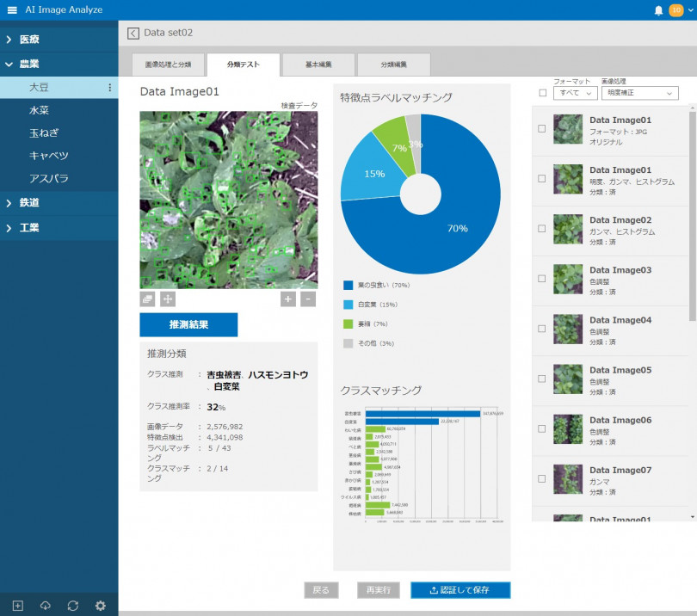Switch to the 基本編集 tab
This screenshot has width=697, height=616.
(x=318, y=65)
